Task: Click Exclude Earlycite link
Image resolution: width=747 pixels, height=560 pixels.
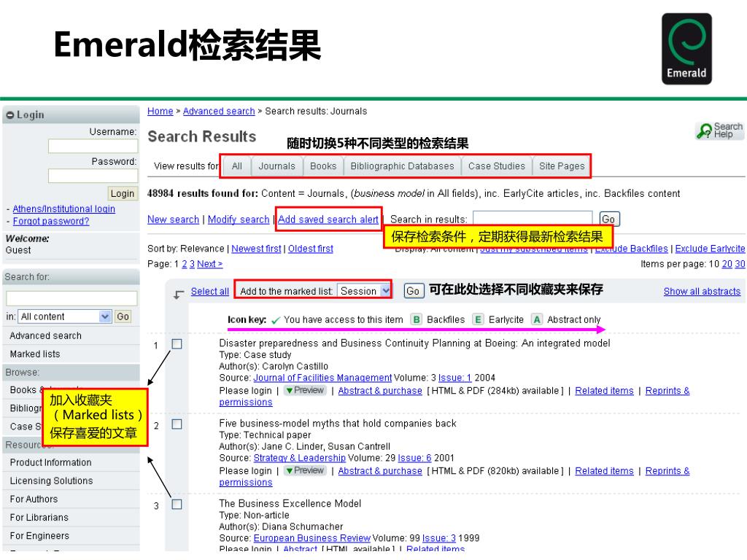Action: point(710,249)
